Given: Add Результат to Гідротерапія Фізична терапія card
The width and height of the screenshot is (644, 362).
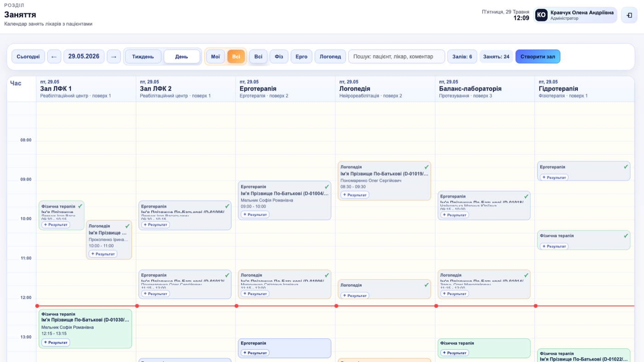Looking at the screenshot, I should tap(554, 246).
